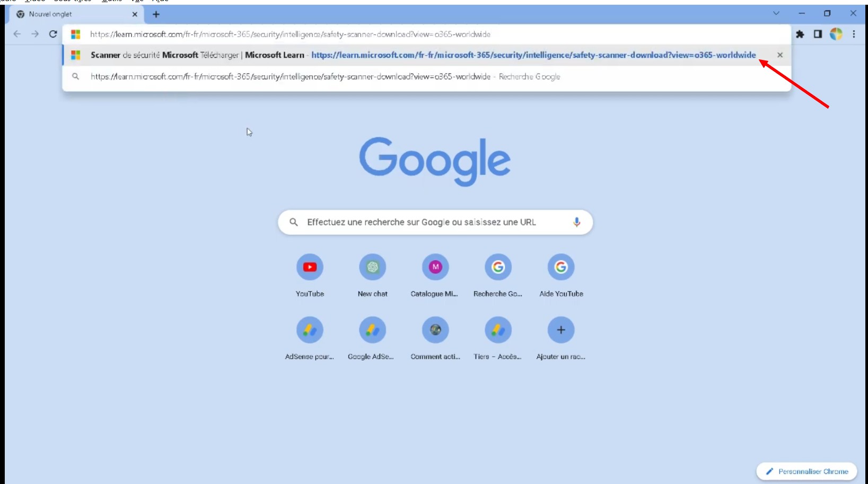This screenshot has height=484, width=868.
Task: Open the Catalogue Mi... shortcut
Action: coord(435,267)
